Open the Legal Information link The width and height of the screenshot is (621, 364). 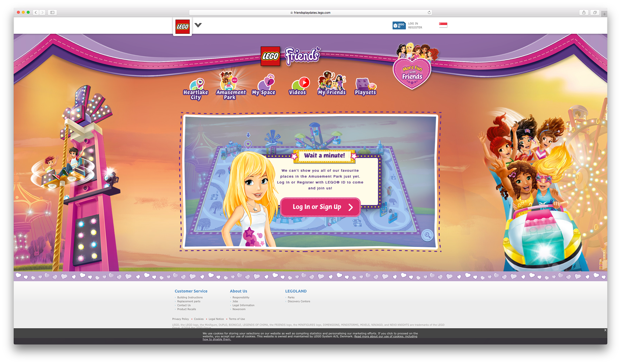point(243,305)
